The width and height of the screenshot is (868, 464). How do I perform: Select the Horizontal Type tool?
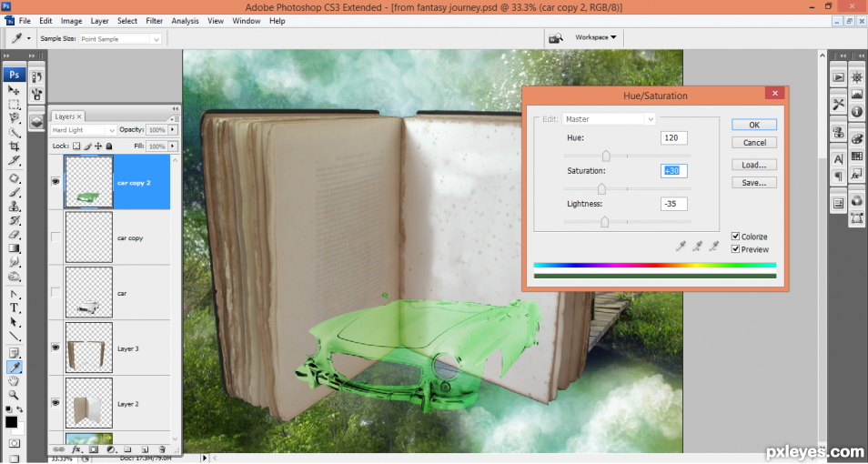[x=14, y=308]
